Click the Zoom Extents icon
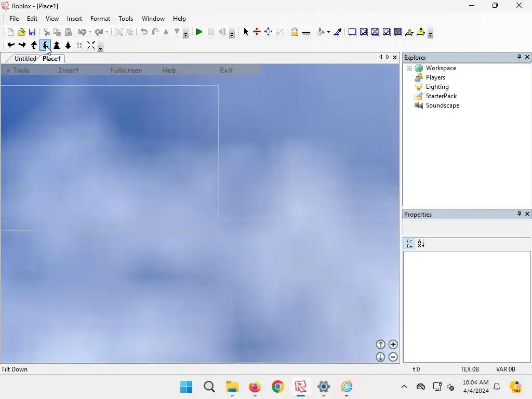532x399 pixels. click(91, 45)
